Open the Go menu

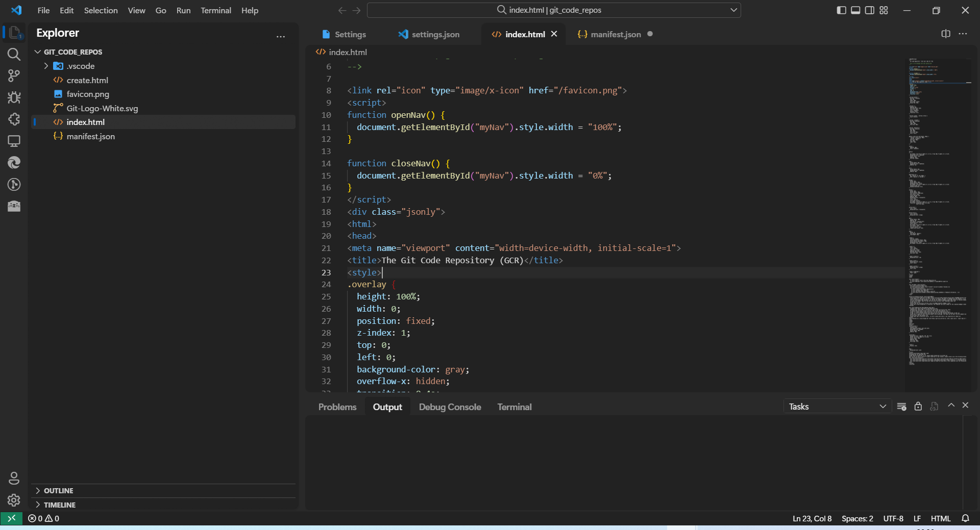point(161,10)
